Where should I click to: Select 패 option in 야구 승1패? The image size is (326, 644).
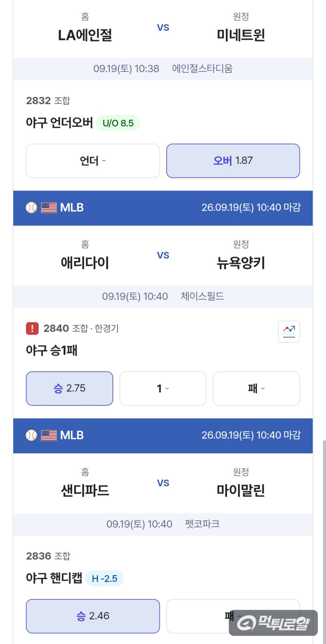tap(257, 389)
